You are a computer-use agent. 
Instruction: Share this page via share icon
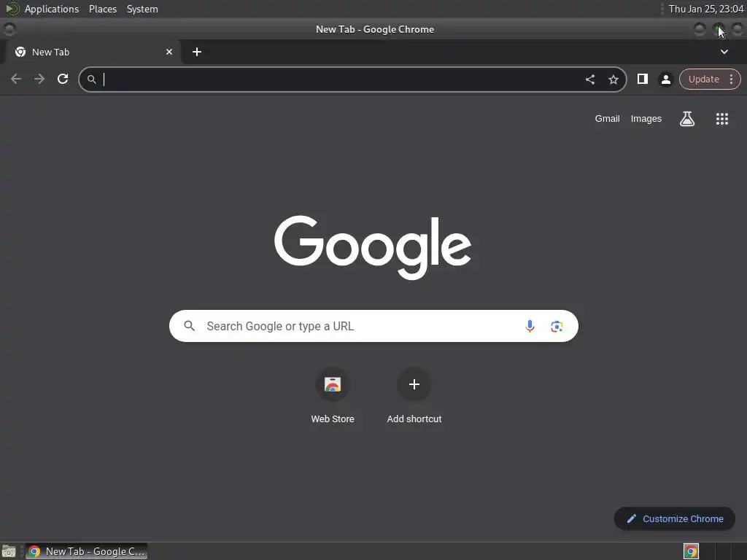(589, 79)
